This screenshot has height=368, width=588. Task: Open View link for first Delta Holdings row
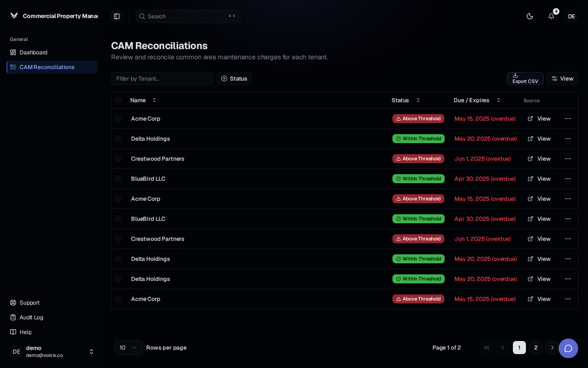coord(539,139)
